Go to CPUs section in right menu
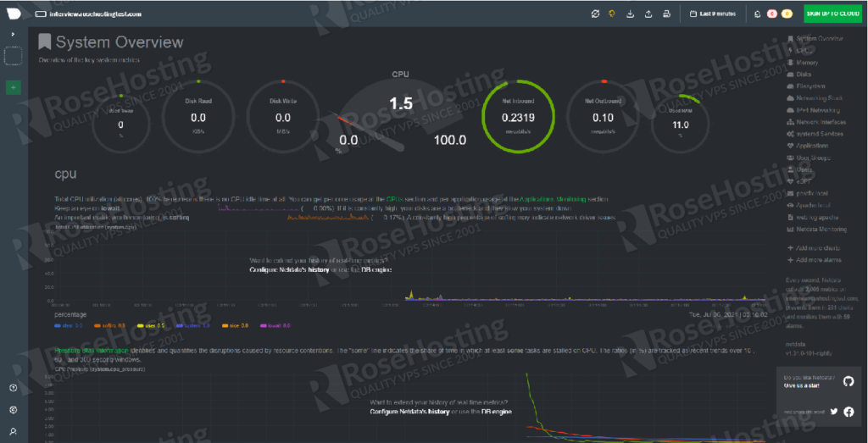Screen dimensions: 868x443 pos(798,51)
